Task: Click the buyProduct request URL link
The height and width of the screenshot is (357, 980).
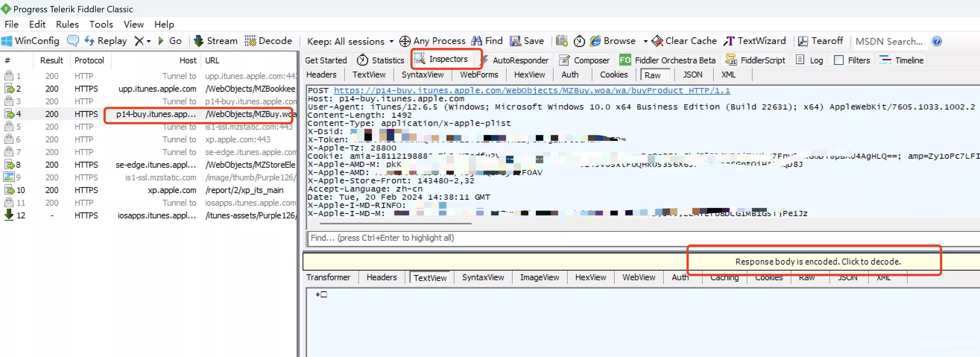Action: [x=532, y=90]
